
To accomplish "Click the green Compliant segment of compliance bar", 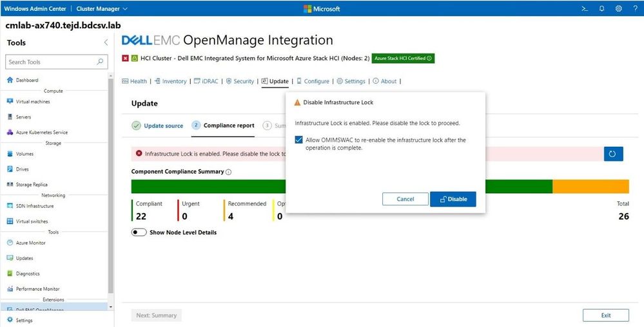I will (x=208, y=186).
